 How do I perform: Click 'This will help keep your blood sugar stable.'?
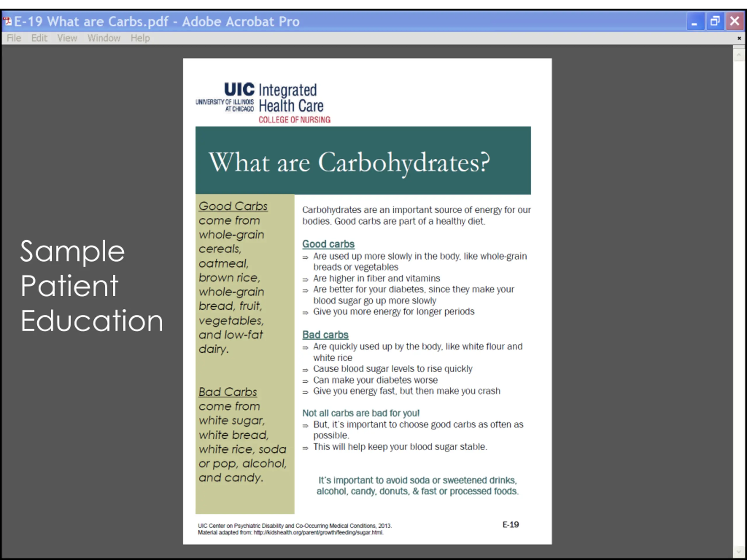[x=400, y=447]
